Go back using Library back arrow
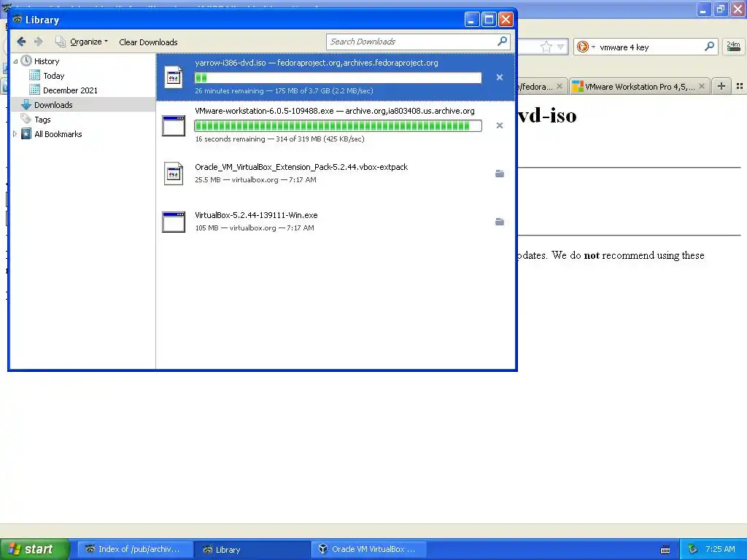Screen dimensions: 747x560 tap(21, 42)
